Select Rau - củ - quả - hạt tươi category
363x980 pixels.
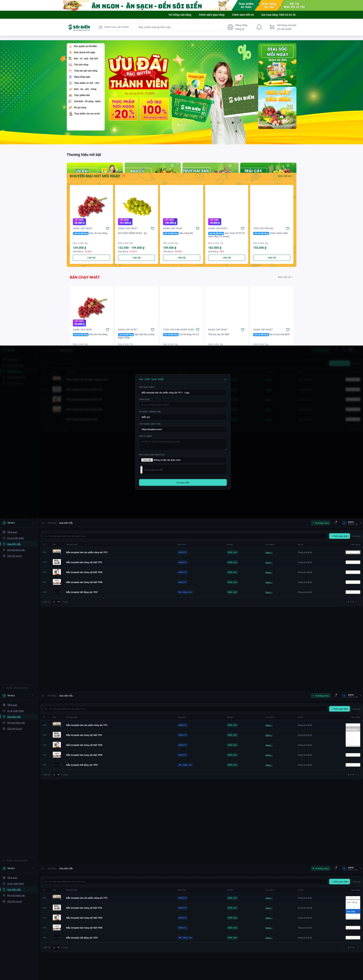tap(86, 58)
